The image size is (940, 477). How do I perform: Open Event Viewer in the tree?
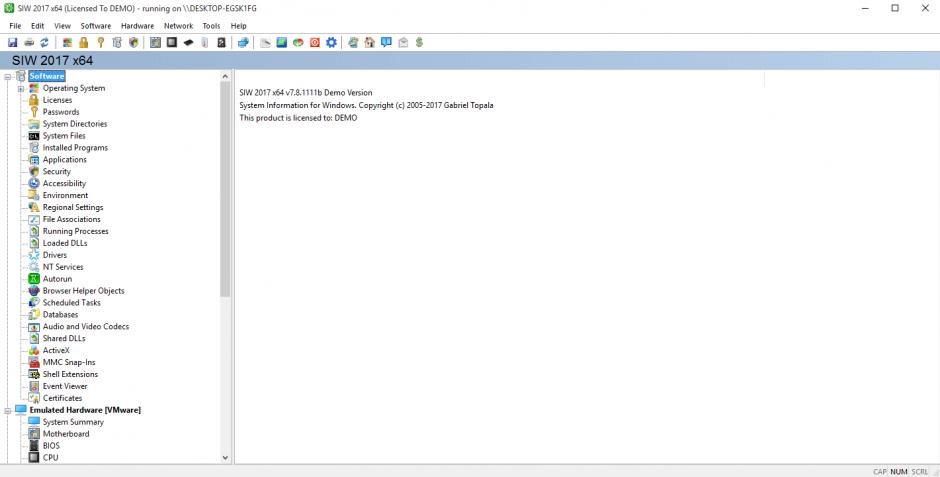pos(65,387)
